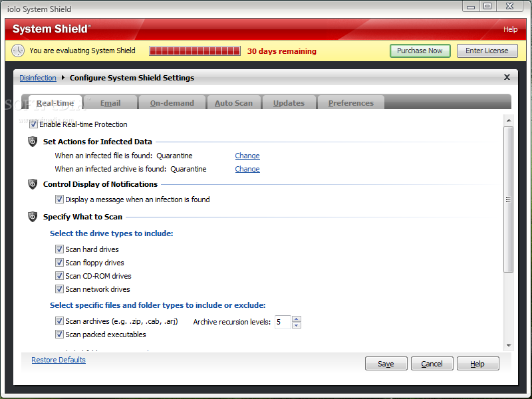
Task: Click shield icon beside Specify What to Scan
Action: pyautogui.click(x=33, y=217)
